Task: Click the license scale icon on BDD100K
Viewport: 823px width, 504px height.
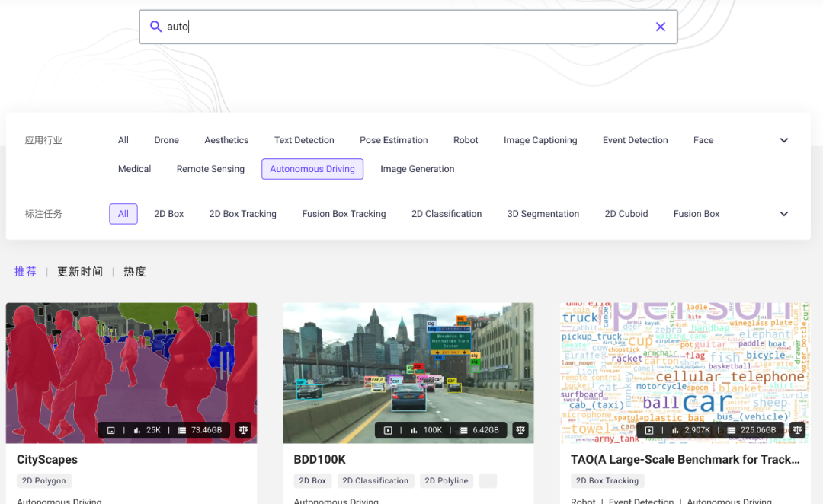Action: coord(520,430)
